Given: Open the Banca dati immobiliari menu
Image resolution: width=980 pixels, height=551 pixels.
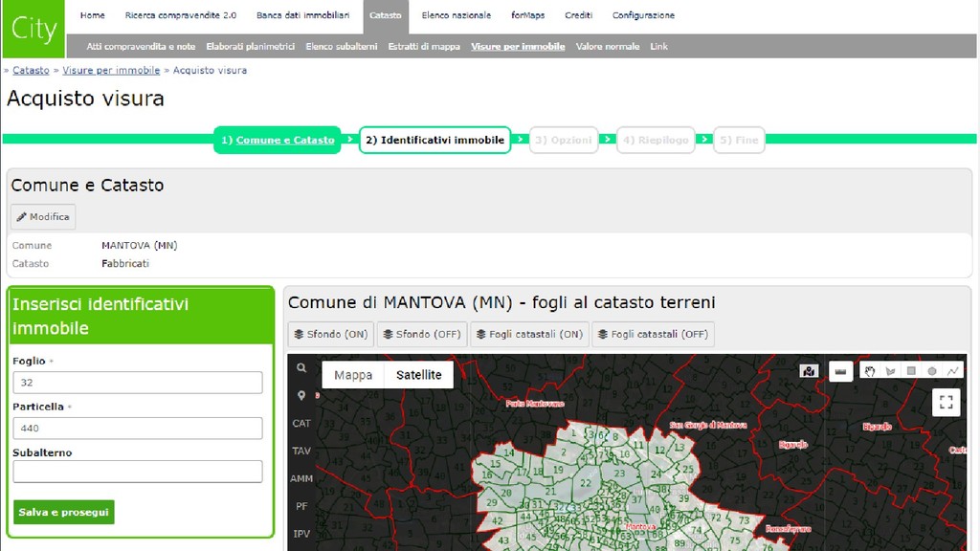Looking at the screenshot, I should click(x=302, y=15).
